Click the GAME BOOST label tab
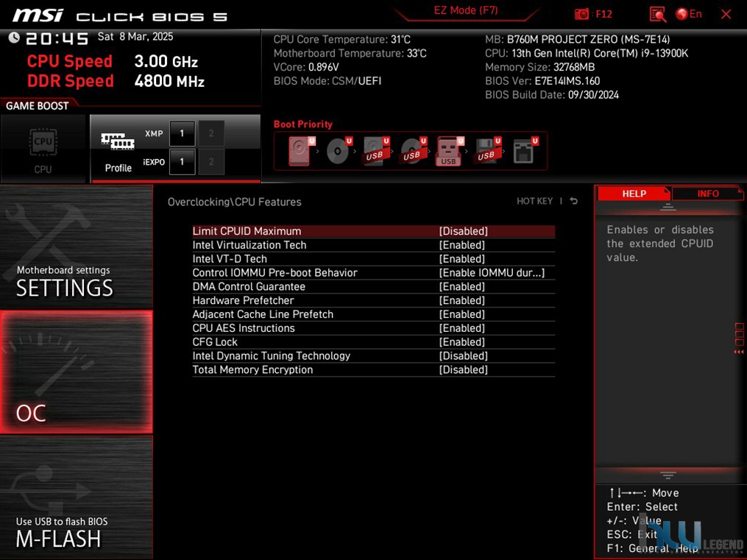Image resolution: width=747 pixels, height=560 pixels. (37, 106)
